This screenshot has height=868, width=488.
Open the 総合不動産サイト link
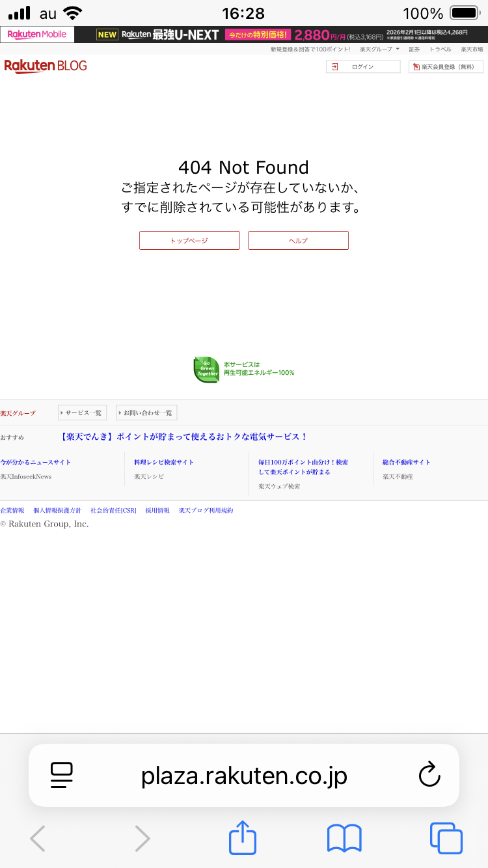coord(407,462)
